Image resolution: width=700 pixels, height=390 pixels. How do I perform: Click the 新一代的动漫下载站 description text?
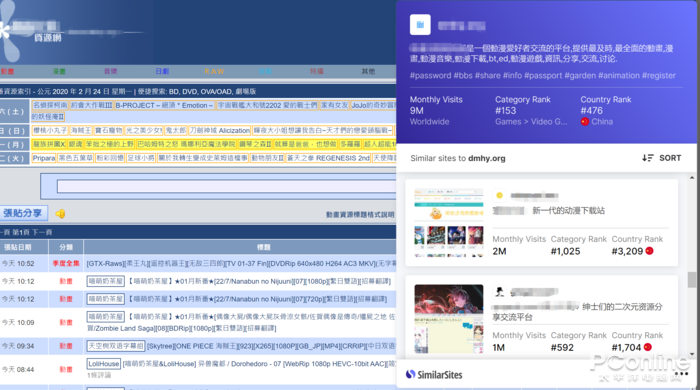click(x=569, y=211)
